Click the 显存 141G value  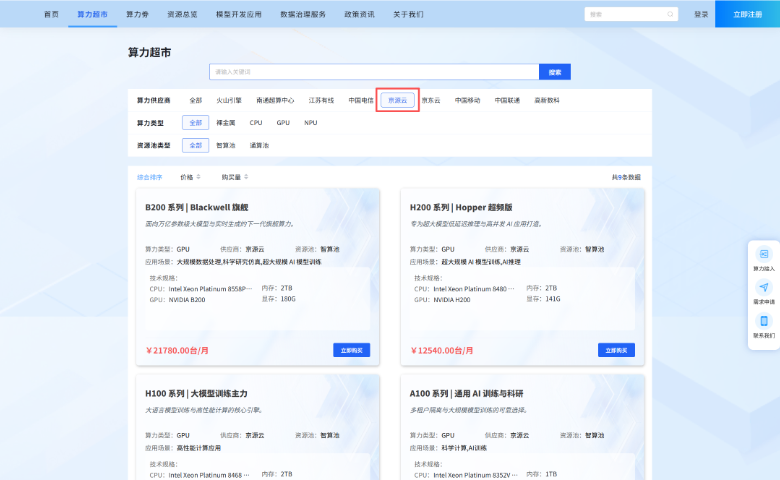coord(552,299)
